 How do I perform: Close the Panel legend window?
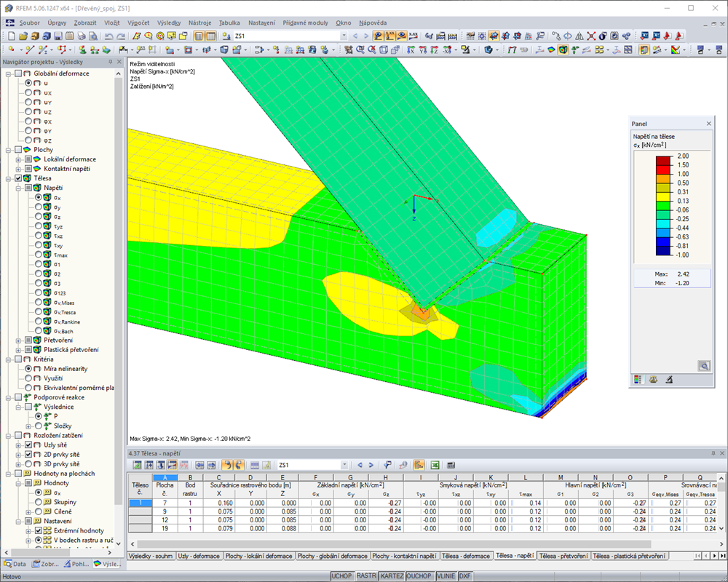(708, 124)
